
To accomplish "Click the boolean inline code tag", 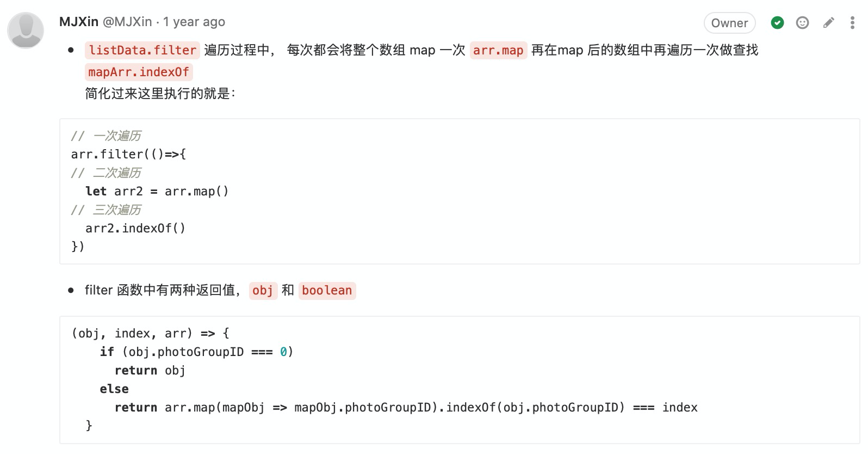I will (327, 290).
